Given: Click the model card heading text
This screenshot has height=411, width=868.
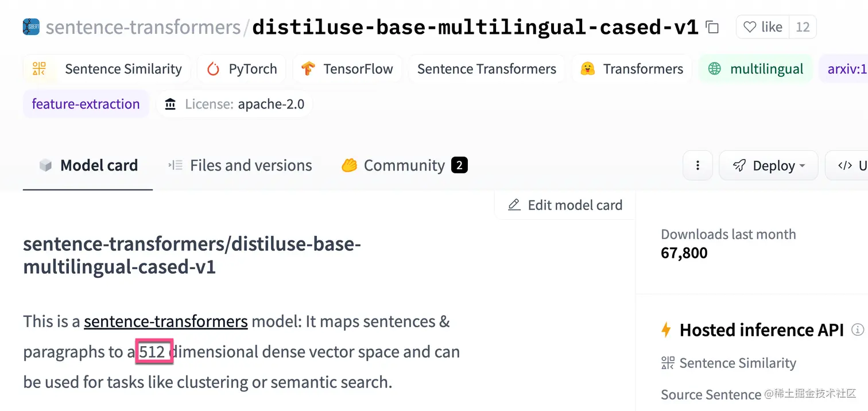Looking at the screenshot, I should coord(192,255).
